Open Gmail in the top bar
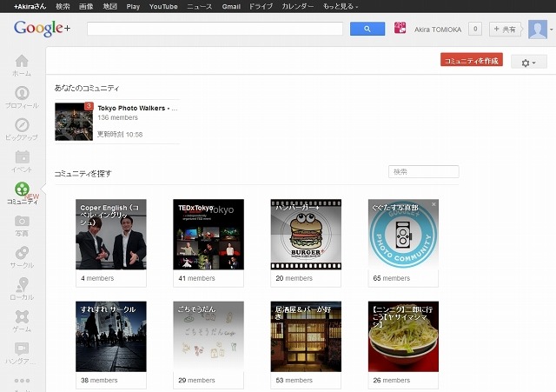 pyautogui.click(x=231, y=6)
